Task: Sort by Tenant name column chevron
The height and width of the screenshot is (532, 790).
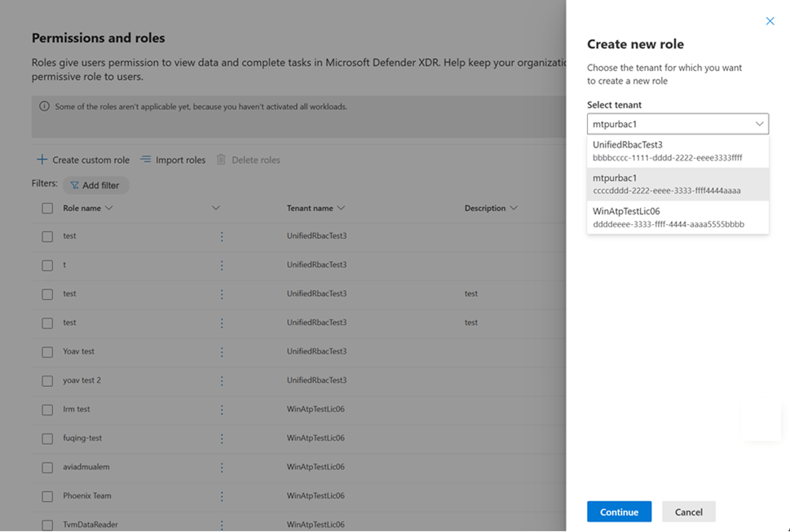Action: 341,209
